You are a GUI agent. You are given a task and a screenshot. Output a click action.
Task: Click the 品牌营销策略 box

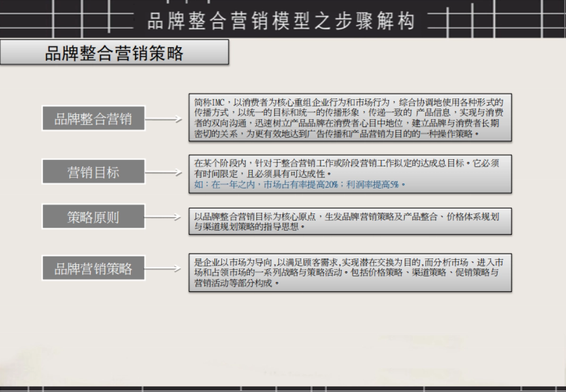(94, 268)
